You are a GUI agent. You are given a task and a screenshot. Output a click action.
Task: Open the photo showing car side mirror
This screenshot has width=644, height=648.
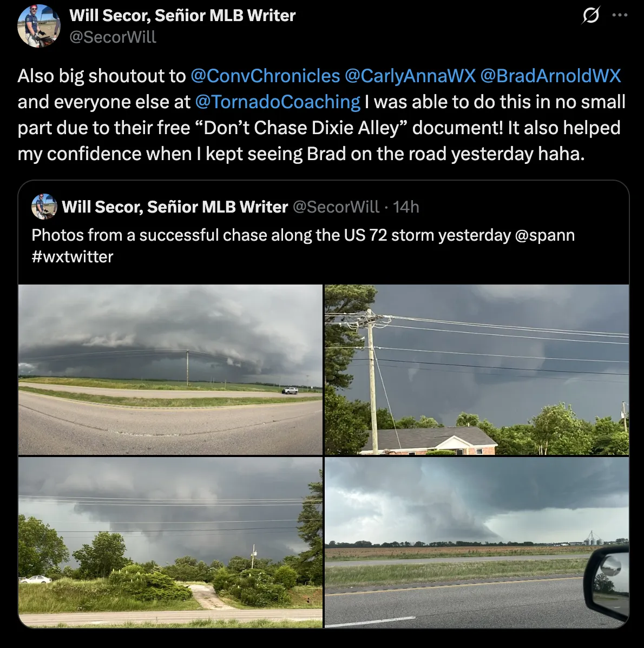tap(477, 542)
